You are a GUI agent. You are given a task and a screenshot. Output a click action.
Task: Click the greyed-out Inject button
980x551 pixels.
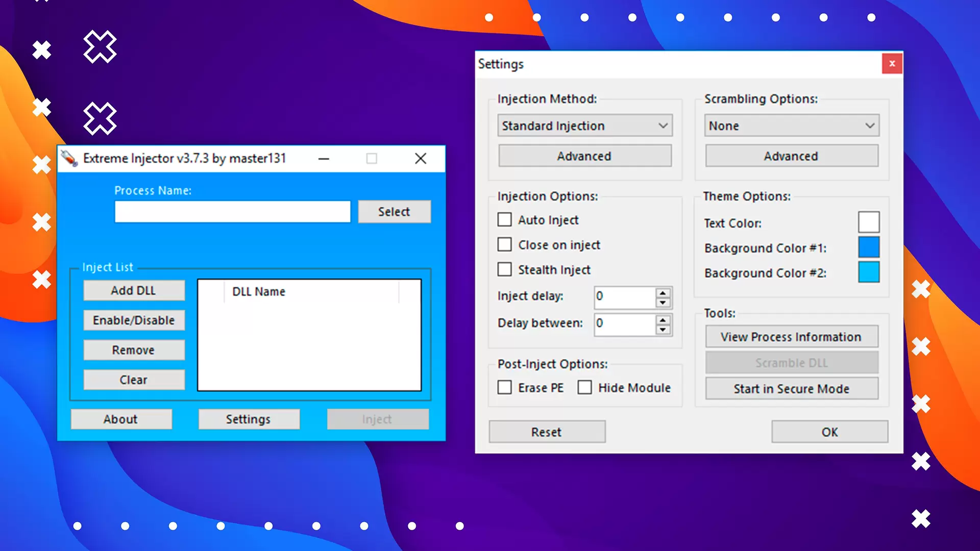[x=378, y=419]
